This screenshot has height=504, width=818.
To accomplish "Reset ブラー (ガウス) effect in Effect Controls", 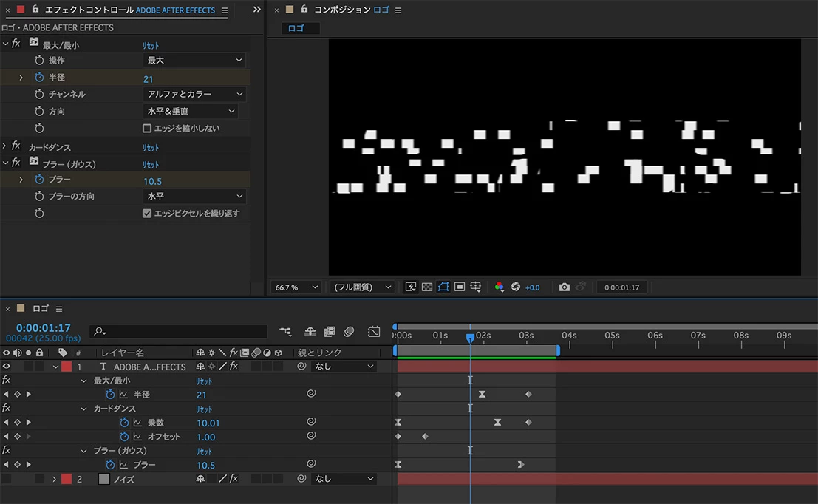I will [x=151, y=164].
